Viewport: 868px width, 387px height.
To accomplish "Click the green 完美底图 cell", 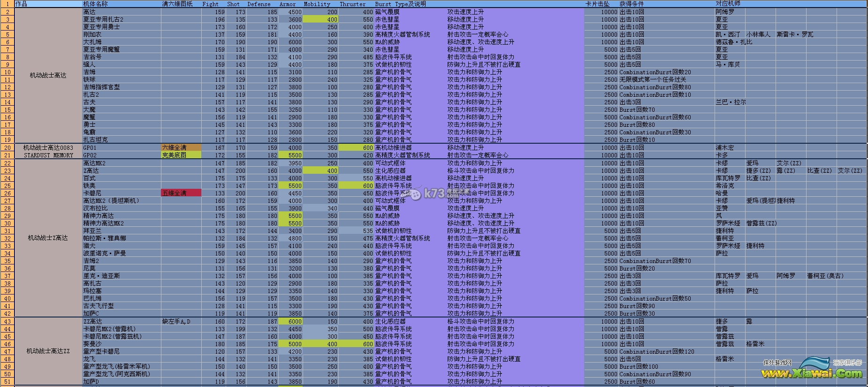I will 181,155.
